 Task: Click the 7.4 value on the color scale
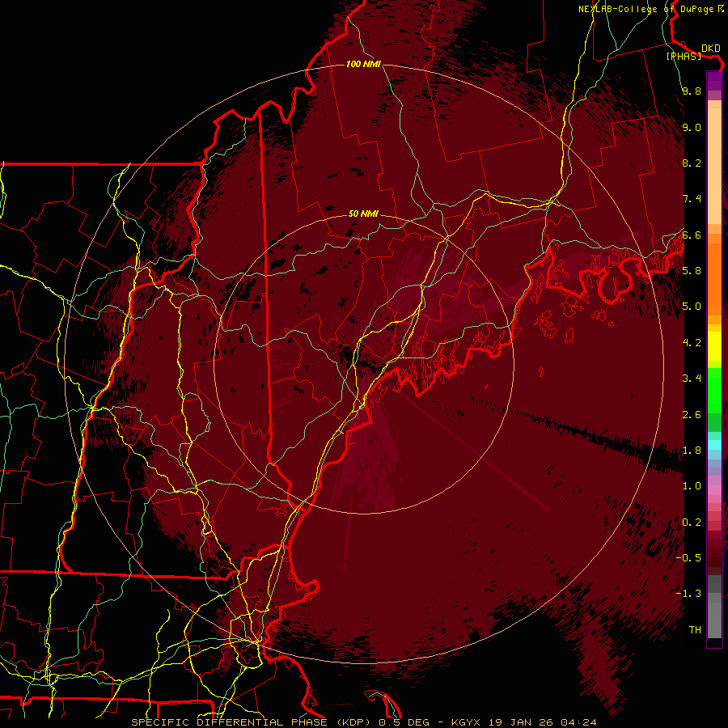pos(692,199)
